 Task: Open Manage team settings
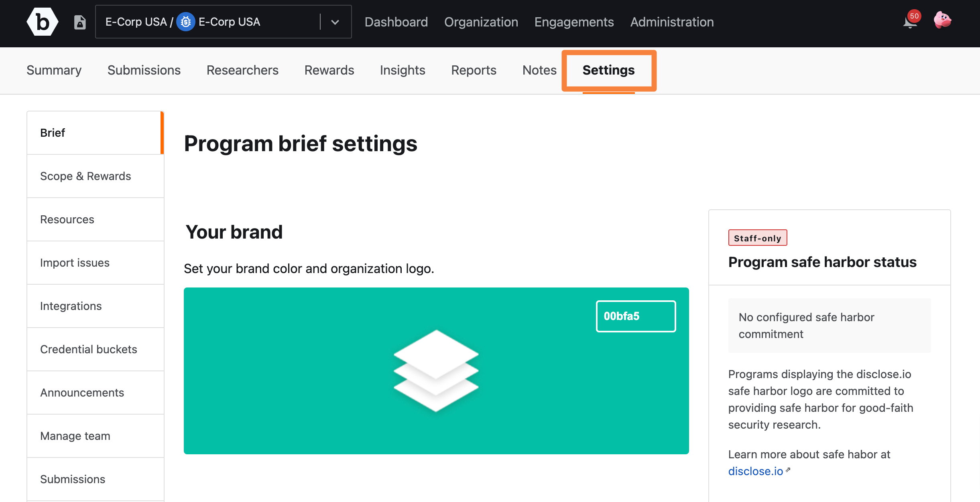click(95, 436)
